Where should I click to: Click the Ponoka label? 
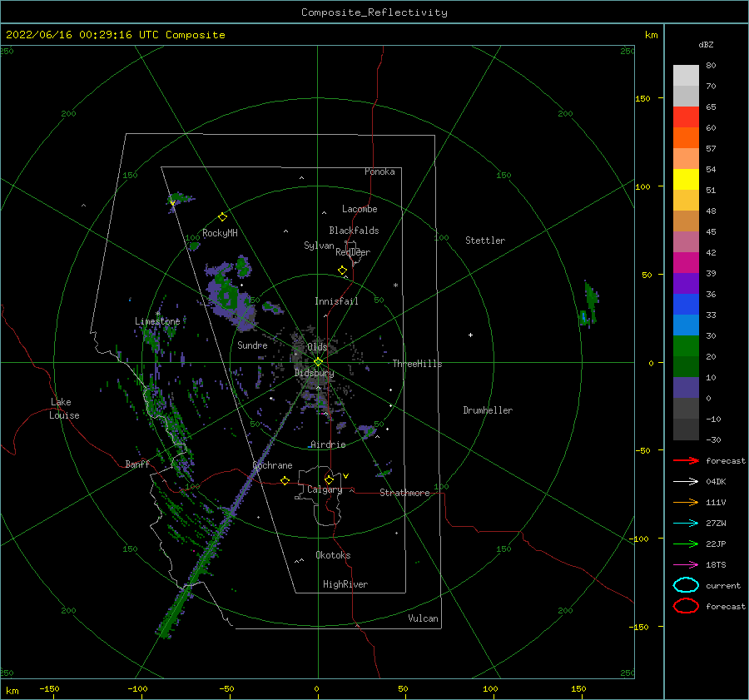[379, 171]
